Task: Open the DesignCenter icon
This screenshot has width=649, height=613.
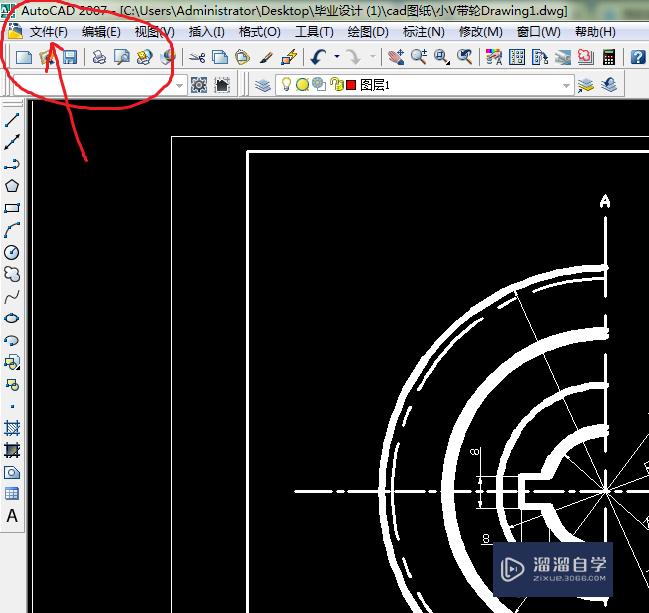Action: [517, 57]
